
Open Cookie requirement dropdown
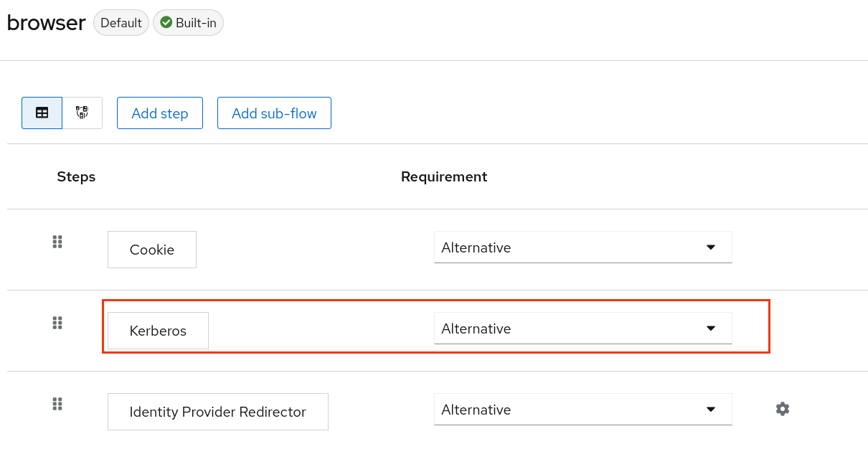coord(582,247)
